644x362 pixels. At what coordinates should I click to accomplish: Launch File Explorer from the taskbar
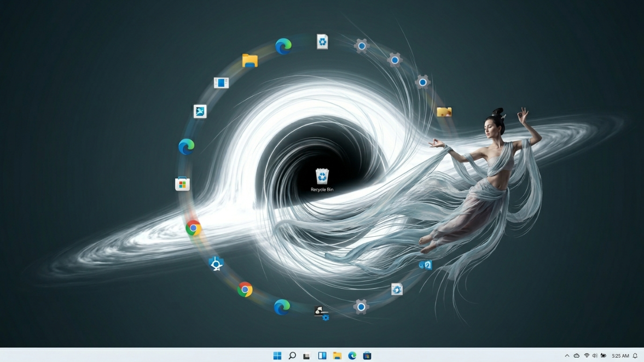point(337,356)
